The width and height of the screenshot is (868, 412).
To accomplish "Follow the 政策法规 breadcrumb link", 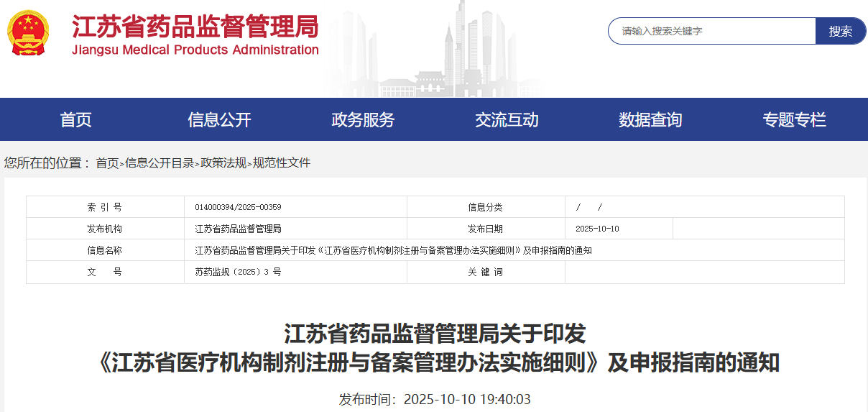I will [x=223, y=163].
